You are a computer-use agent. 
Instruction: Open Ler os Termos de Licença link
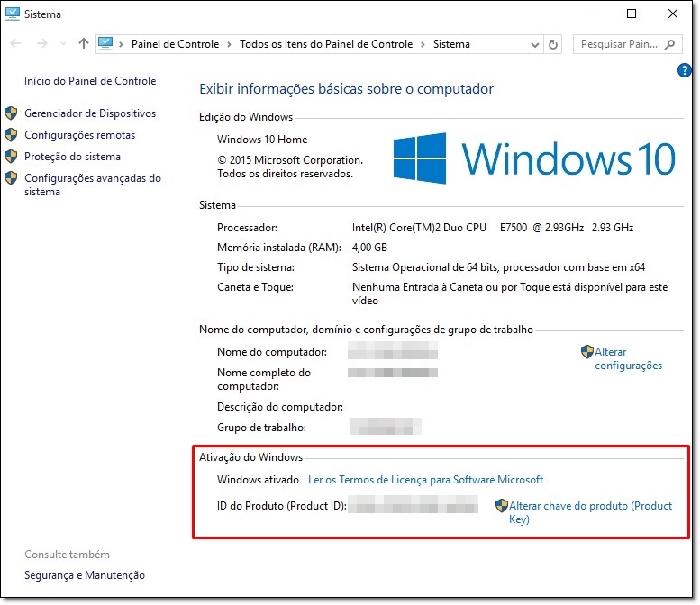[x=425, y=480]
